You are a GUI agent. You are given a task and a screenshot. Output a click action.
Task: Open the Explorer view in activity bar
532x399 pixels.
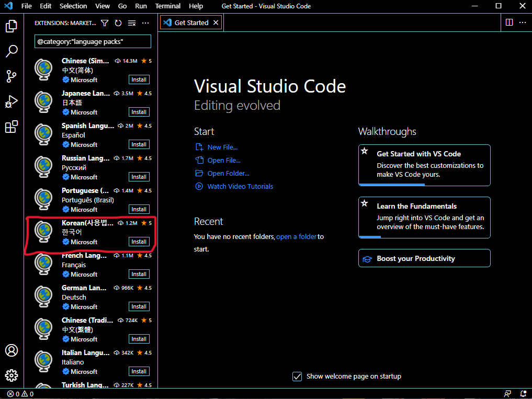coord(12,26)
